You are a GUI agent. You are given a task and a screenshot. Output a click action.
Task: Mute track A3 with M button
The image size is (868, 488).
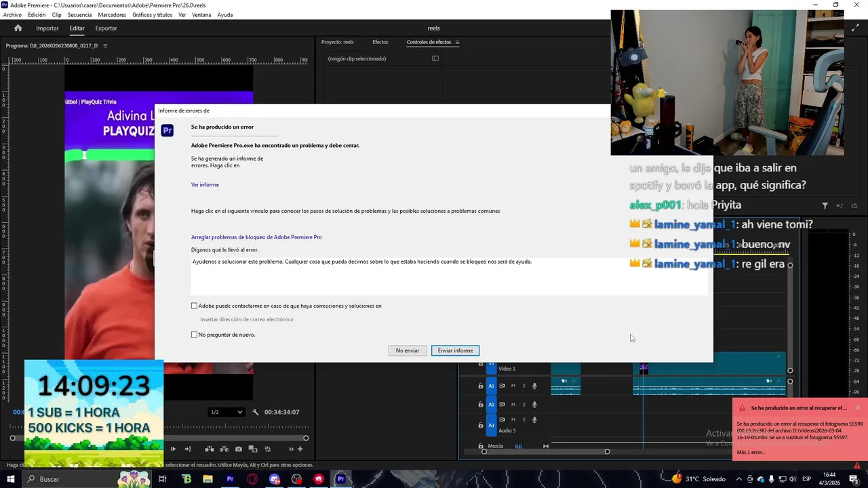point(513,420)
